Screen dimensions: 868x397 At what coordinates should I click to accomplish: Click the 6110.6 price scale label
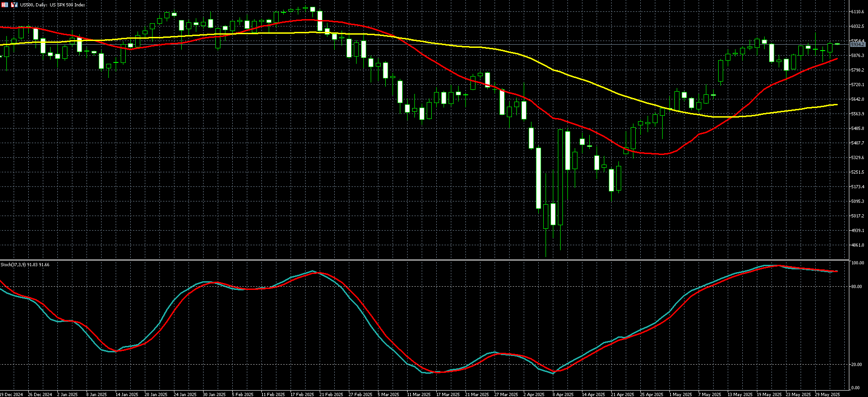[x=858, y=12]
